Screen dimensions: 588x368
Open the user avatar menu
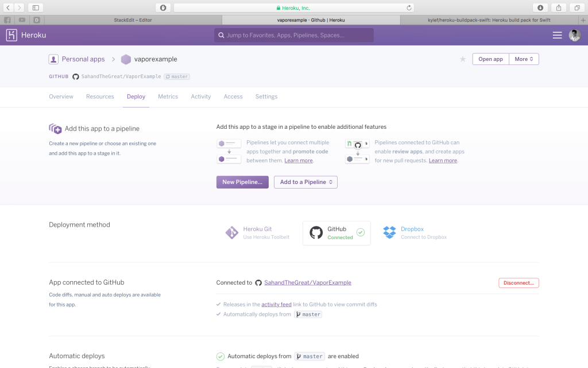pyautogui.click(x=574, y=35)
